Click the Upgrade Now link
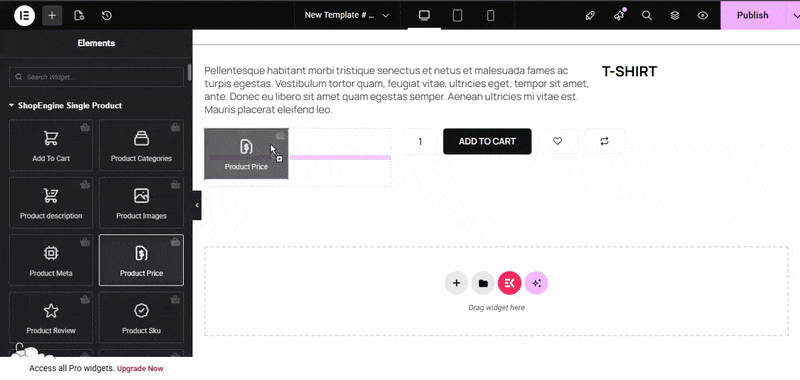 point(140,368)
